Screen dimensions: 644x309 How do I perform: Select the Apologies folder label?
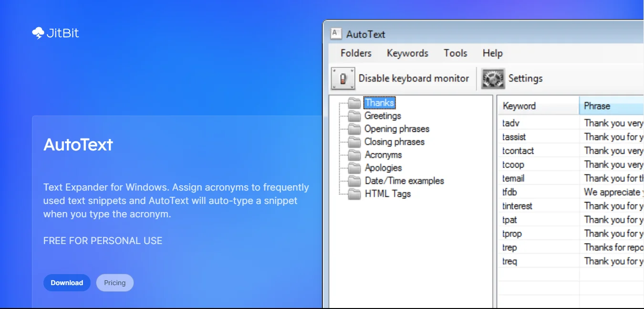[383, 168]
